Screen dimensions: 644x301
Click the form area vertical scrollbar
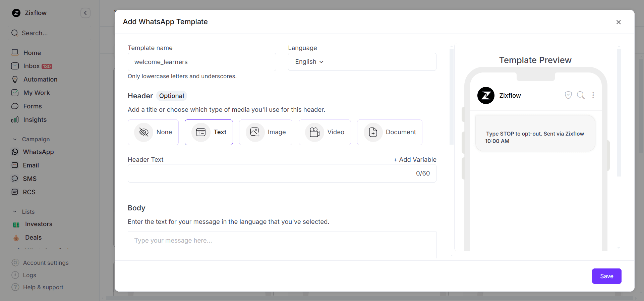click(452, 97)
